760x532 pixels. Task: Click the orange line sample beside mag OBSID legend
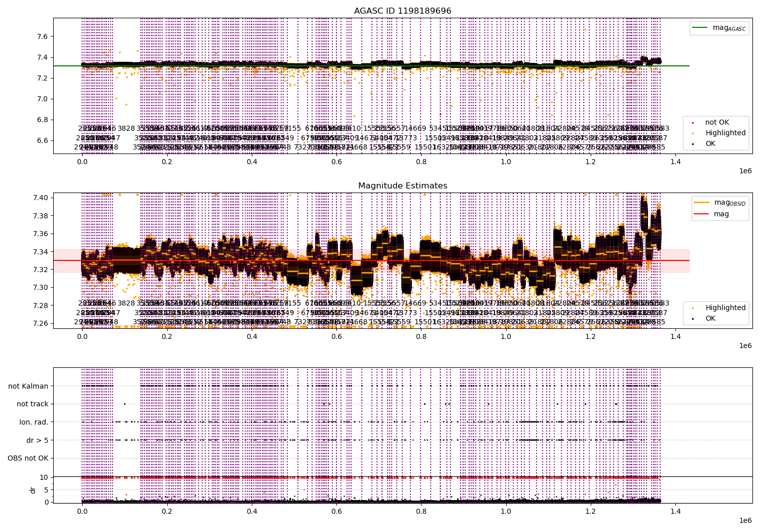(702, 203)
